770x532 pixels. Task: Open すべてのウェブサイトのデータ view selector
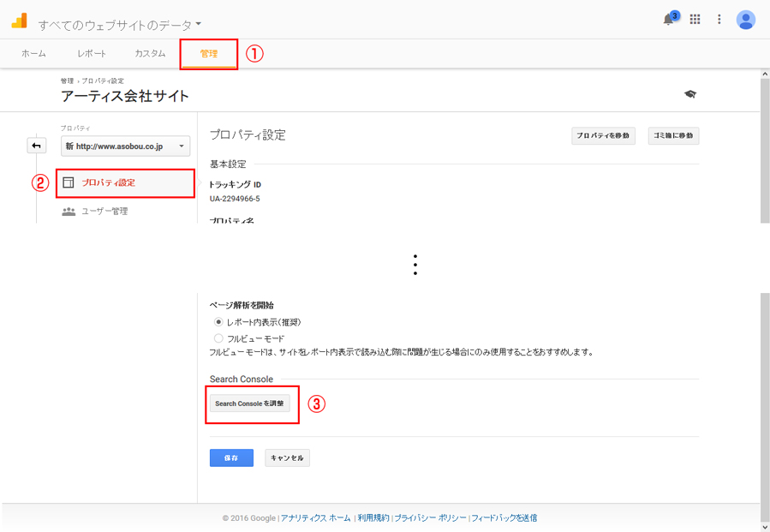click(x=120, y=25)
